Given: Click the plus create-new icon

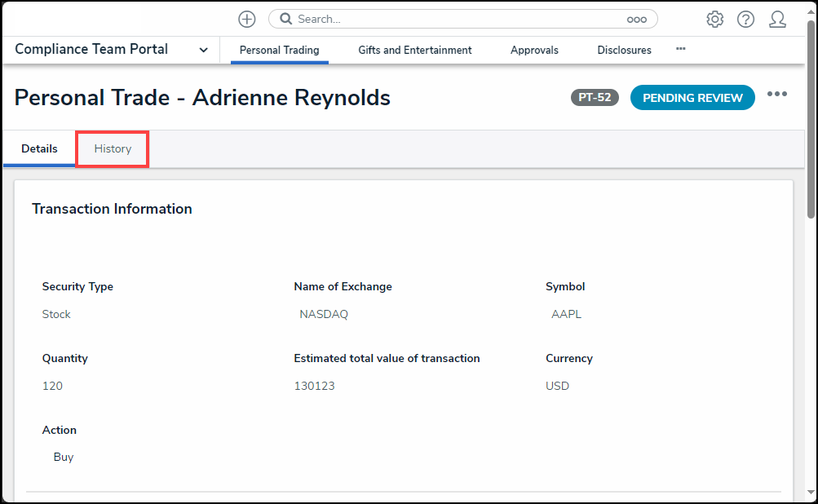Looking at the screenshot, I should [x=246, y=19].
